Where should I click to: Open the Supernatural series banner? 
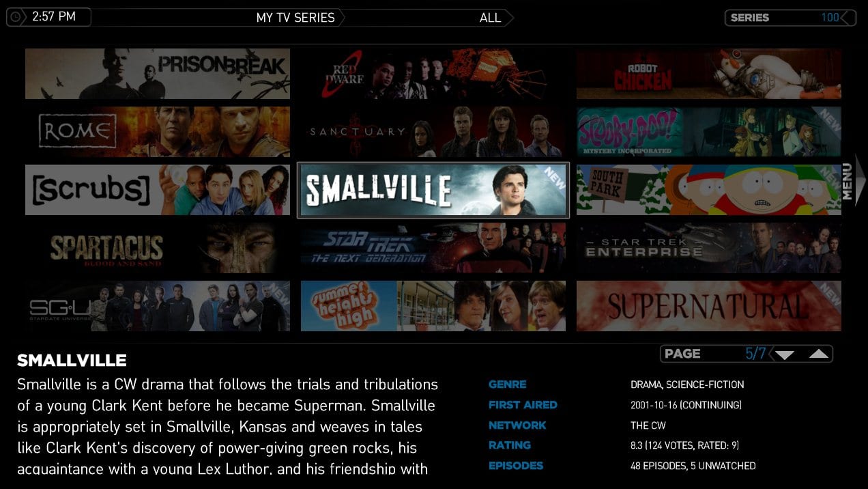[709, 306]
